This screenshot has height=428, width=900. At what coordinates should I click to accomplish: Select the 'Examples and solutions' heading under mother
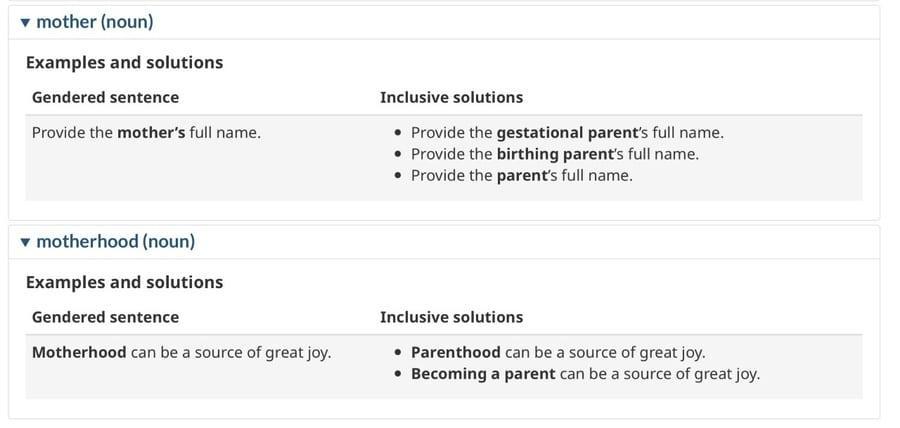tap(125, 62)
